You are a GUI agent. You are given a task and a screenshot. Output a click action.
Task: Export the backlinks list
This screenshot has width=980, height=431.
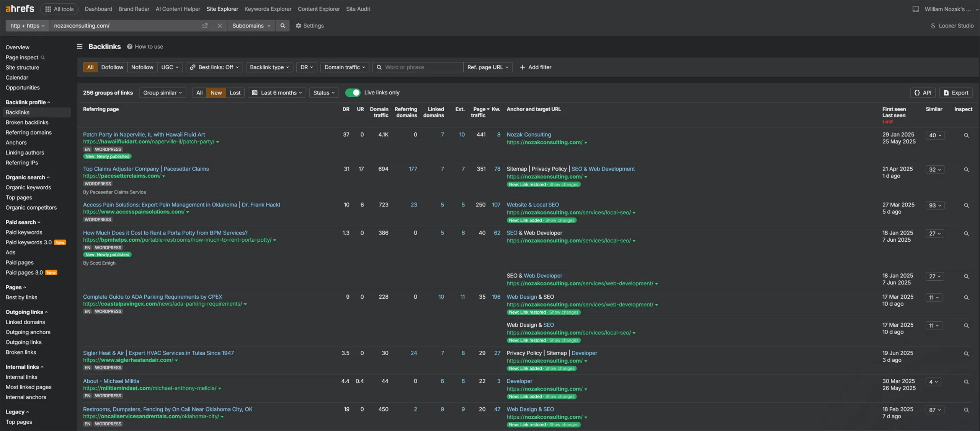(955, 93)
